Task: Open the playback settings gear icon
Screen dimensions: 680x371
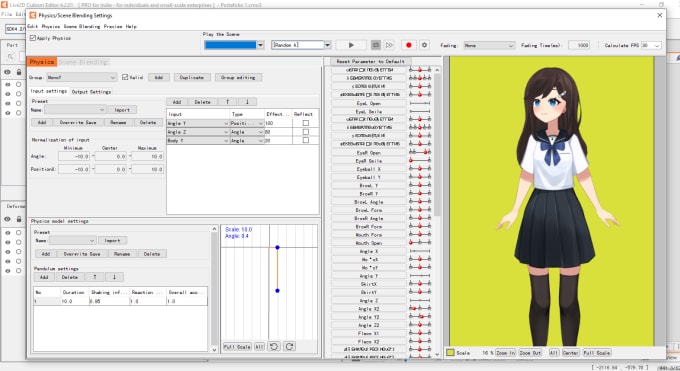Action: (424, 45)
